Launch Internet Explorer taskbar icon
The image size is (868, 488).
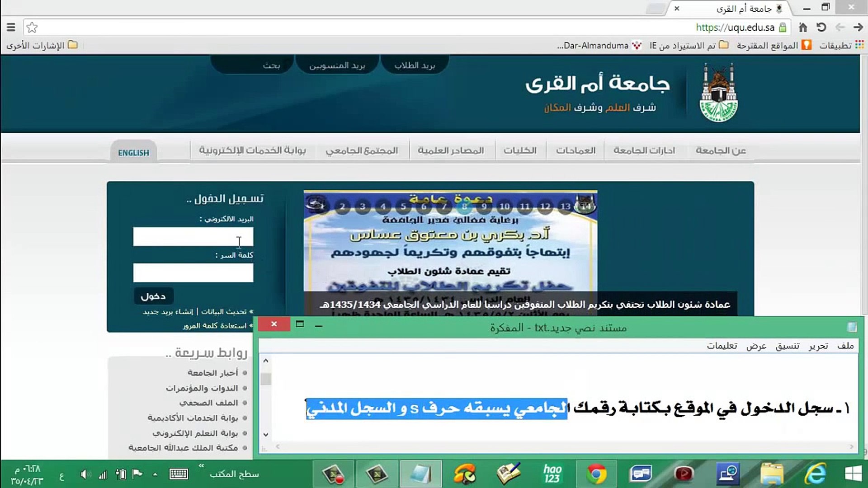click(x=815, y=474)
